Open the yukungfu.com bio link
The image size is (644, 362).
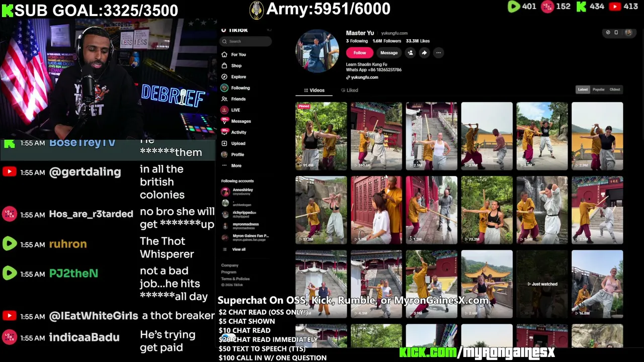[x=364, y=77]
